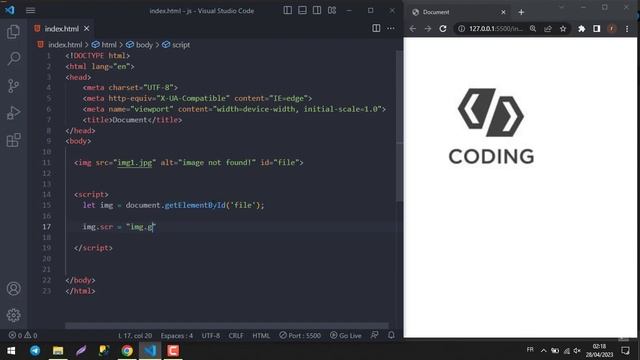Open the zoom icon in Chrome address bar
This screenshot has height=360, width=640.
[x=533, y=29]
